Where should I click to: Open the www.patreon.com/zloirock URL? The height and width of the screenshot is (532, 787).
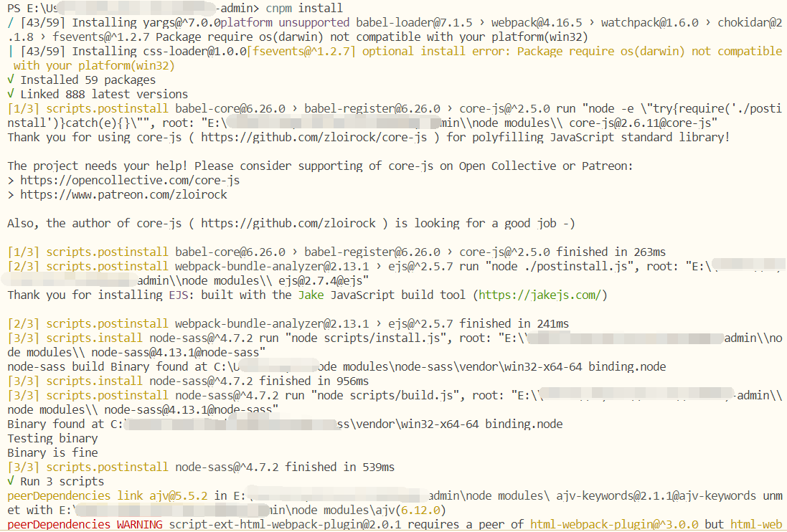[x=123, y=194]
